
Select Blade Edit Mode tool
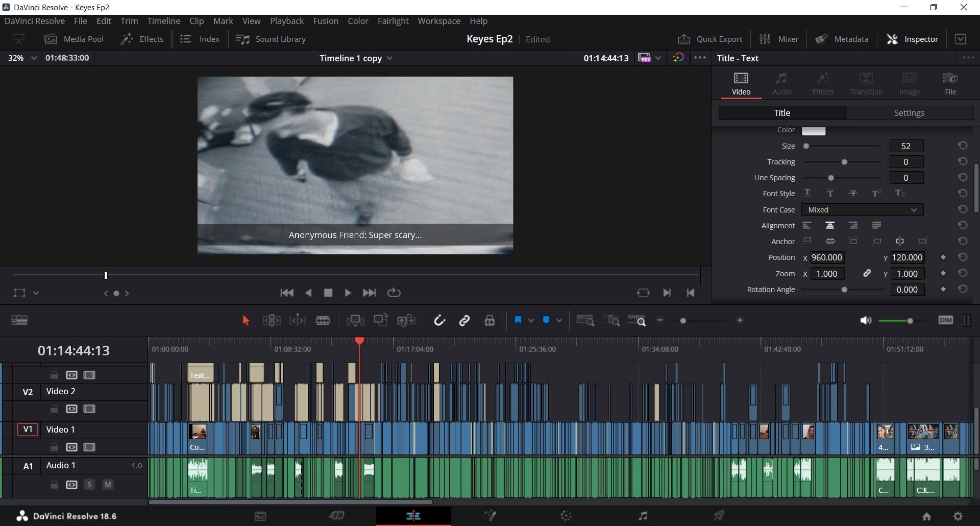point(323,321)
